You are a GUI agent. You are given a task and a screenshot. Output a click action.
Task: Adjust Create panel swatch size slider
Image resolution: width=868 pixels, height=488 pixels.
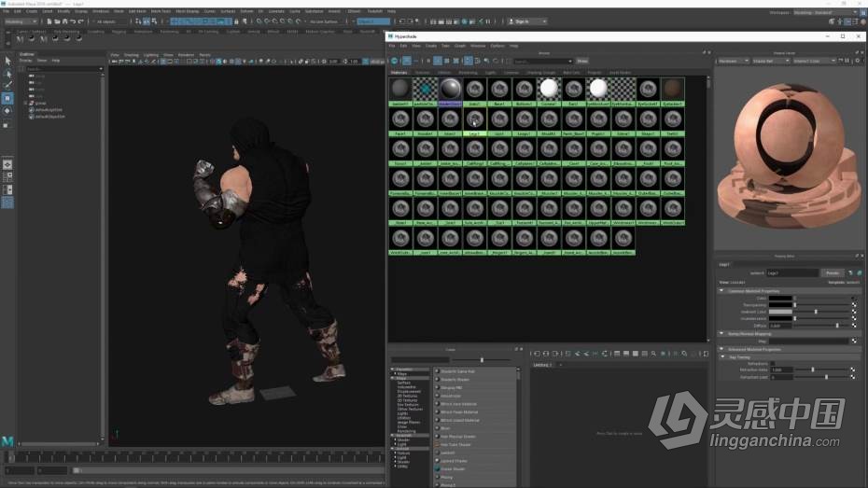[482, 360]
